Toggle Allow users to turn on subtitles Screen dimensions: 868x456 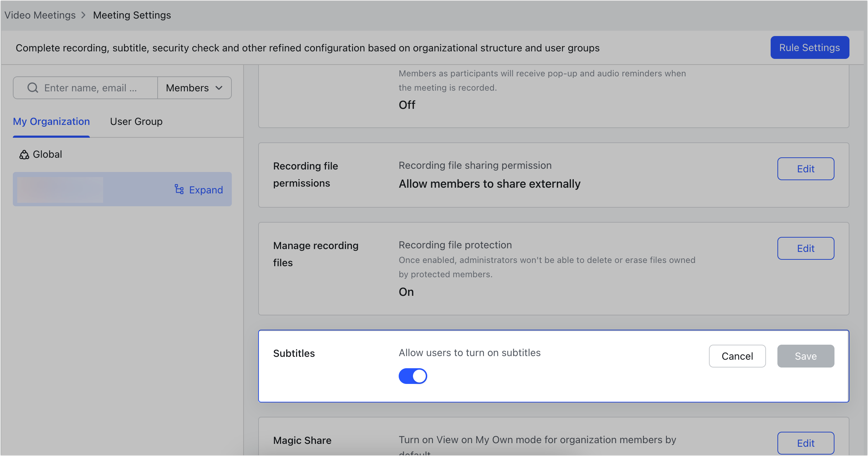[413, 376]
